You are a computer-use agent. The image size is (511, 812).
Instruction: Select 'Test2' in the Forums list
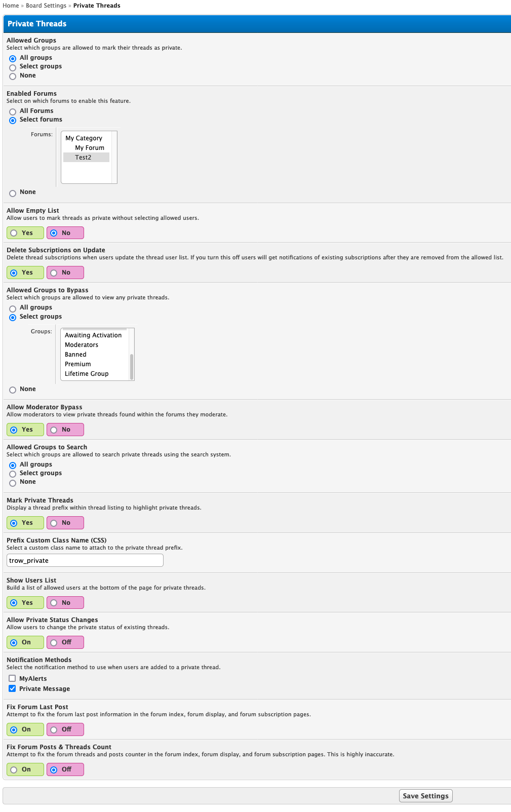83,158
